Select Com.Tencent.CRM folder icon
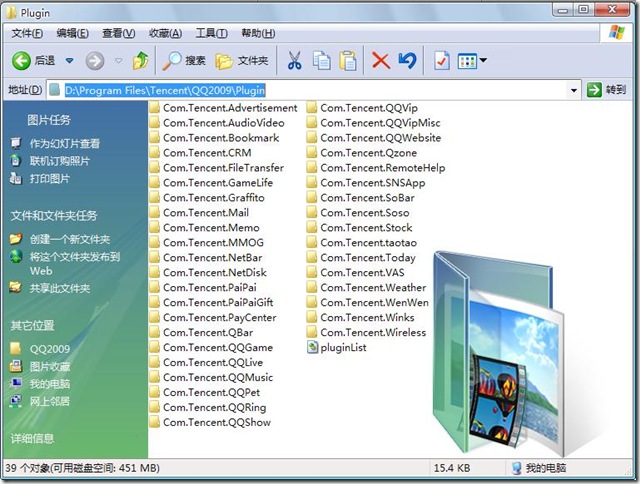This screenshot has width=640, height=484. pyautogui.click(x=154, y=153)
